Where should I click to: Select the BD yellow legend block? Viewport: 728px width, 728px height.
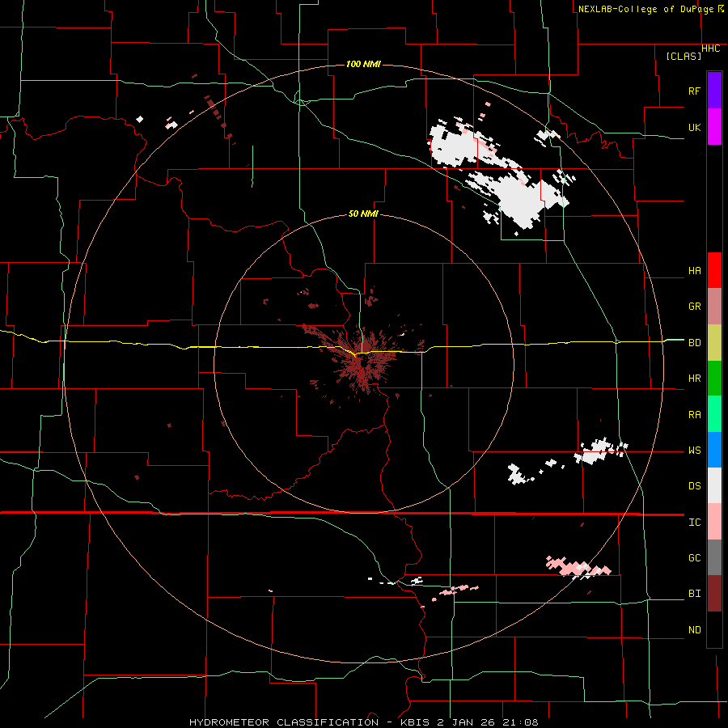click(x=714, y=342)
